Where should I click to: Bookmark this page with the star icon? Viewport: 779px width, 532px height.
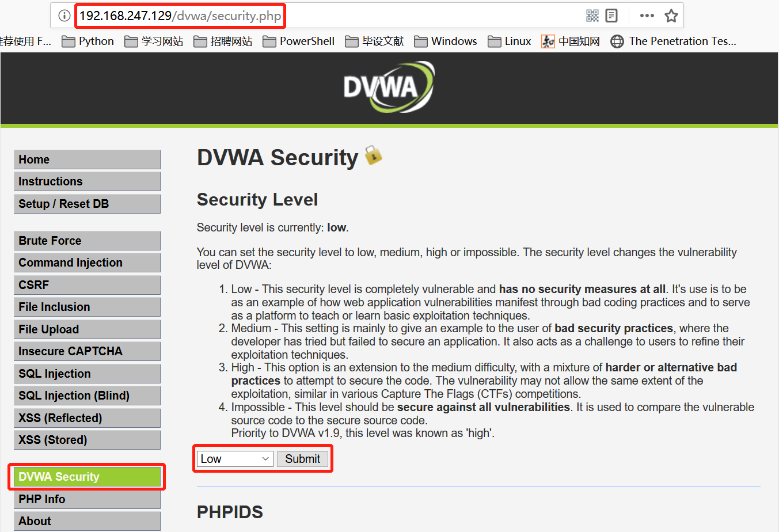(x=671, y=16)
